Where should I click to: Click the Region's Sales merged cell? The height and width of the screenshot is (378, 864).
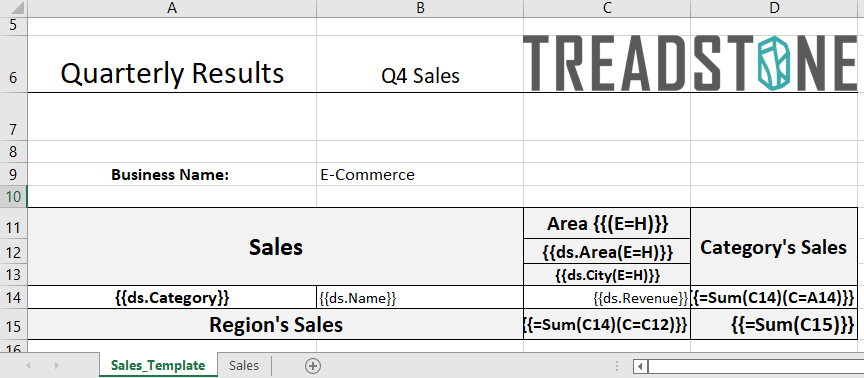tap(276, 325)
